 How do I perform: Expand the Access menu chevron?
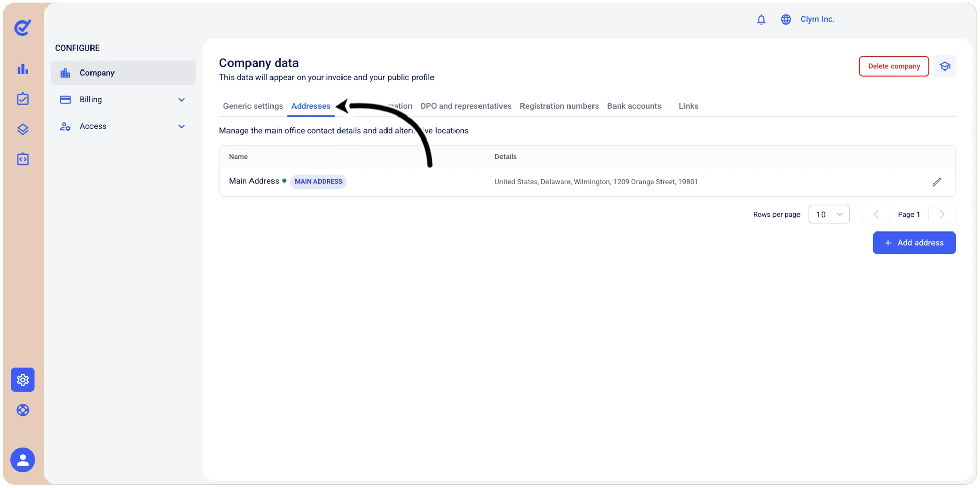[x=181, y=126]
